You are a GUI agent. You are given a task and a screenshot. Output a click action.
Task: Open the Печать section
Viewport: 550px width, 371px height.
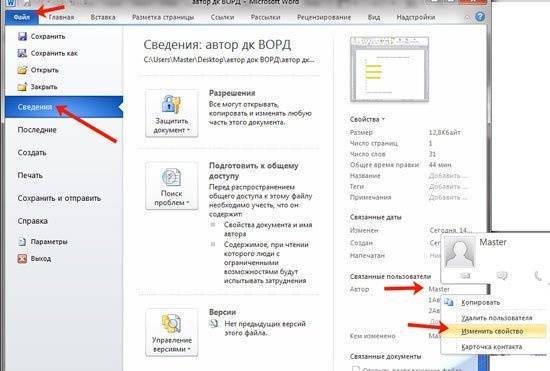[x=30, y=175]
